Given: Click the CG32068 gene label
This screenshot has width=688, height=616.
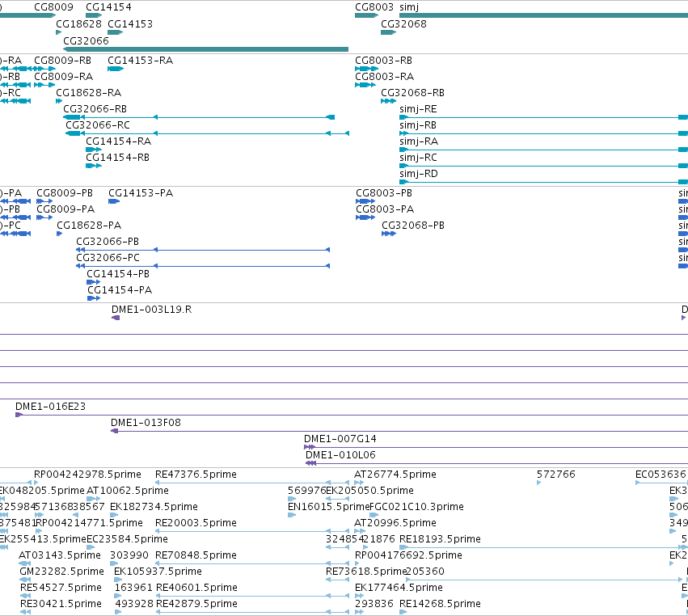Looking at the screenshot, I should click(x=403, y=24).
